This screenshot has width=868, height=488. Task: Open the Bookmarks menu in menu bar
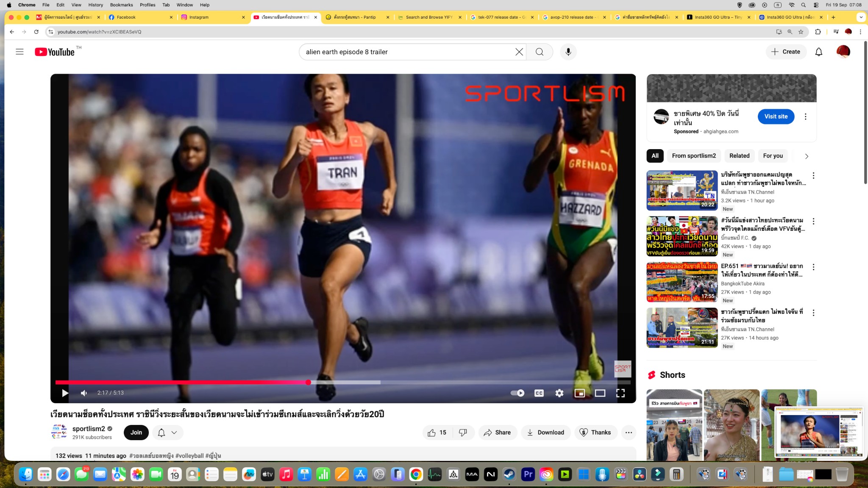pos(121,5)
